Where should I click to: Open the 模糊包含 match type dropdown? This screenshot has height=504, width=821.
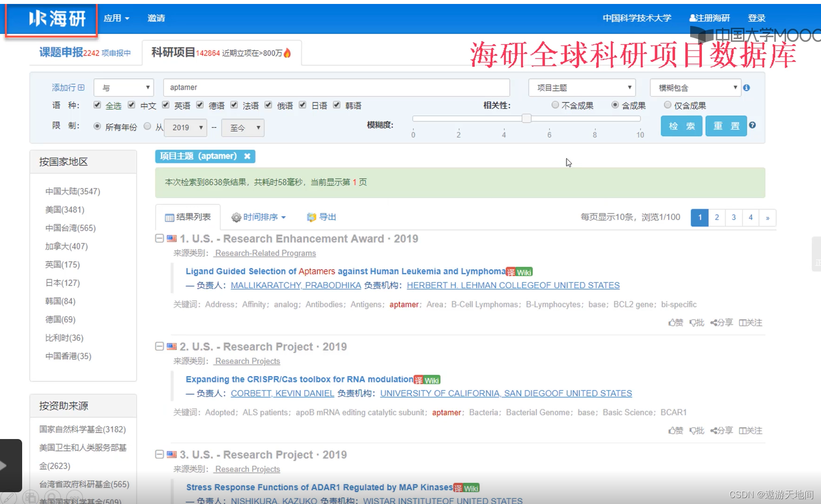(x=695, y=88)
